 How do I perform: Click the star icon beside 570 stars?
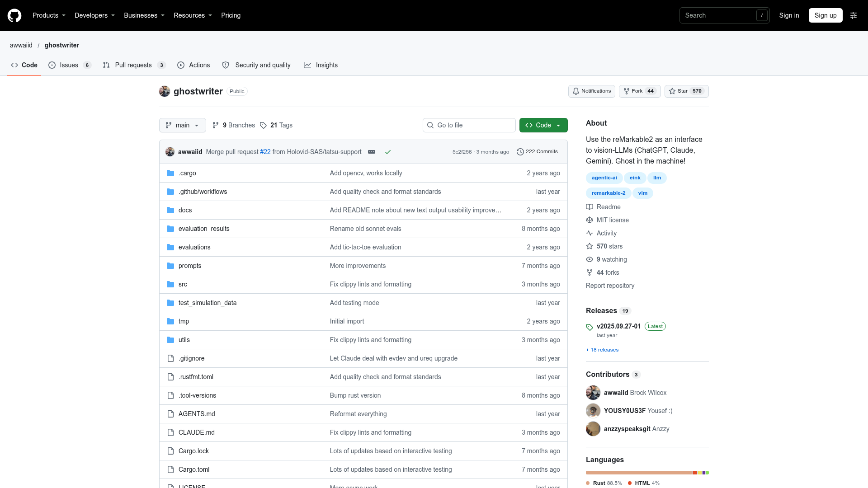[590, 246]
